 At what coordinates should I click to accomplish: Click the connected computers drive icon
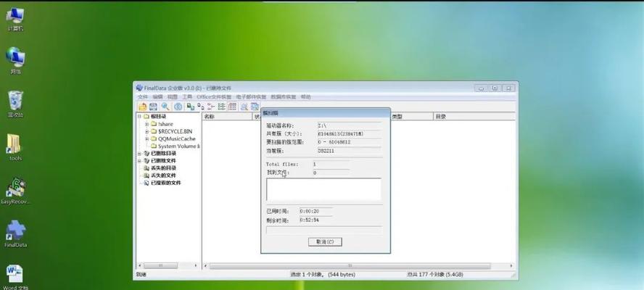[x=190, y=107]
